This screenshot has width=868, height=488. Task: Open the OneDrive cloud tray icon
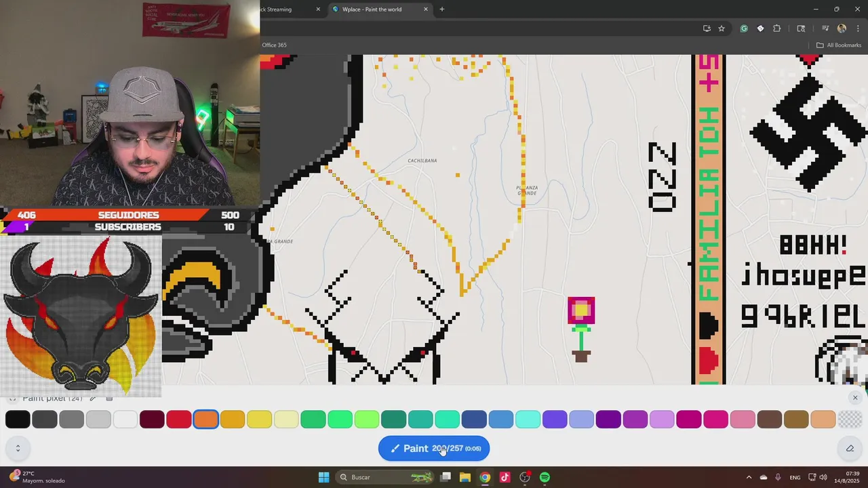tap(764, 477)
